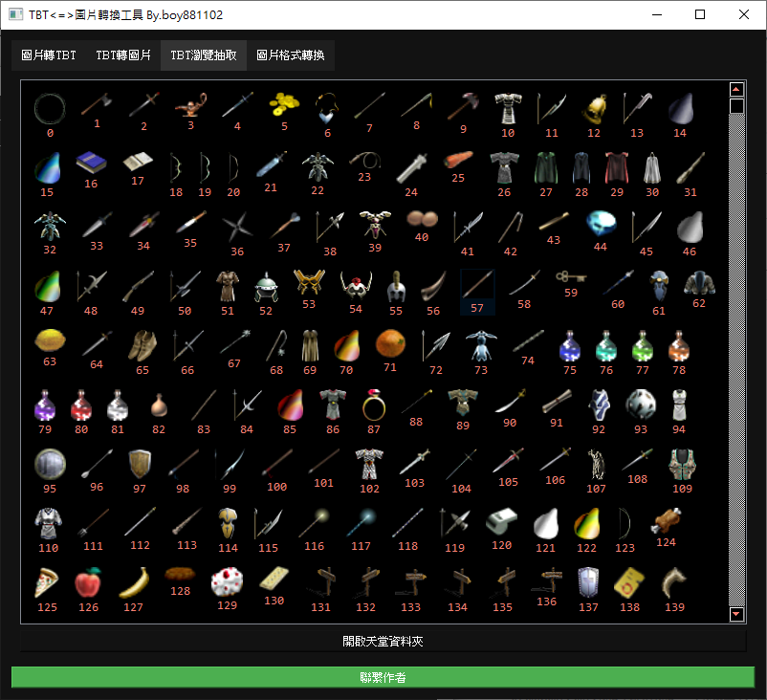This screenshot has height=700, width=767.
Task: Select the chainmail armor icon 102
Action: point(369,464)
